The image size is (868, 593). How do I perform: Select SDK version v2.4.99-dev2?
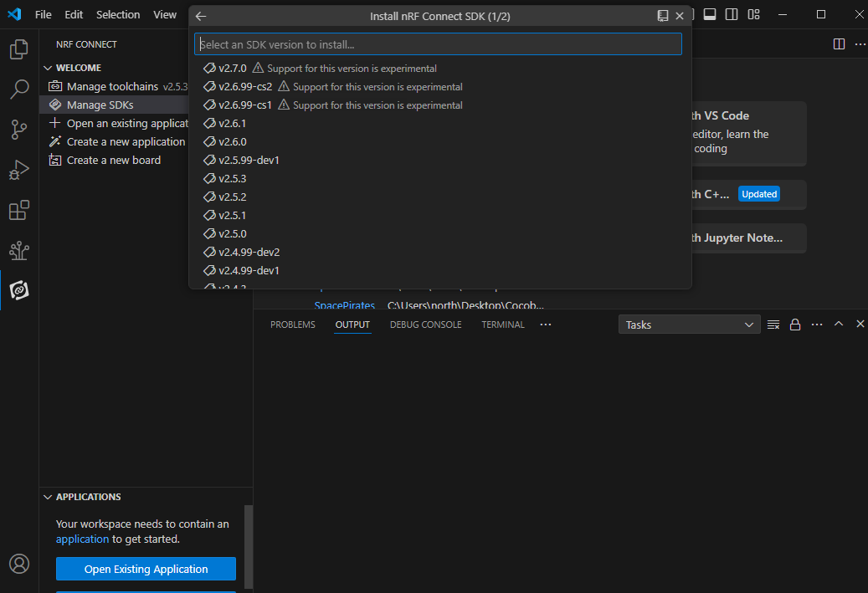pyautogui.click(x=440, y=253)
